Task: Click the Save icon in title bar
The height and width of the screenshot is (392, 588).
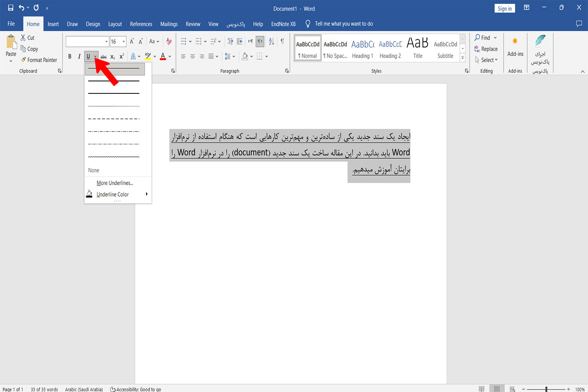Action: pos(11,8)
